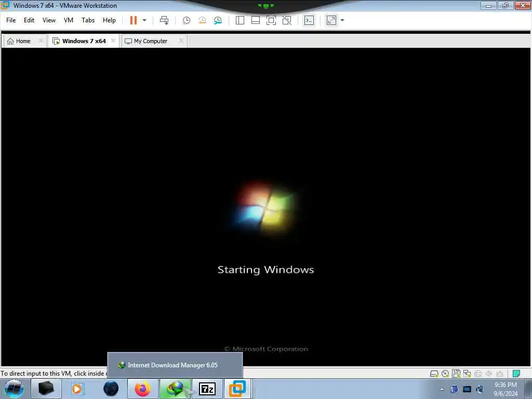
Task: Take a snapshot of this virtual machine
Action: [x=187, y=20]
